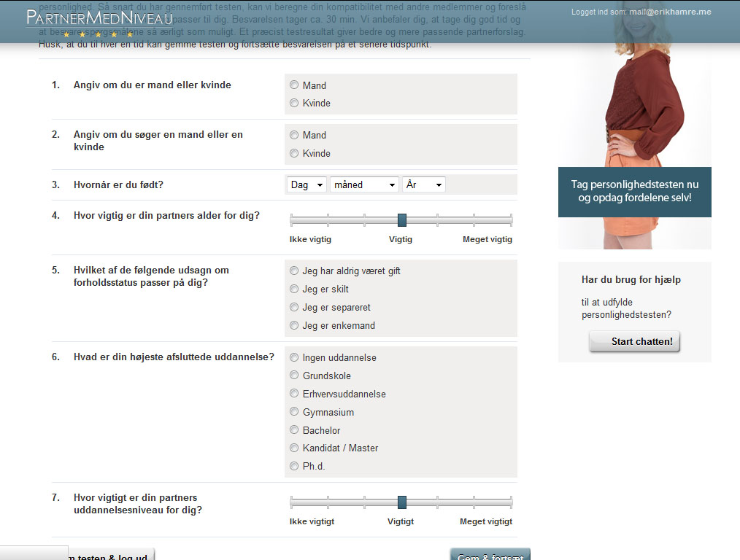740x560 pixels.
Task: Choose Ph.d. as highest education
Action: pyautogui.click(x=294, y=466)
